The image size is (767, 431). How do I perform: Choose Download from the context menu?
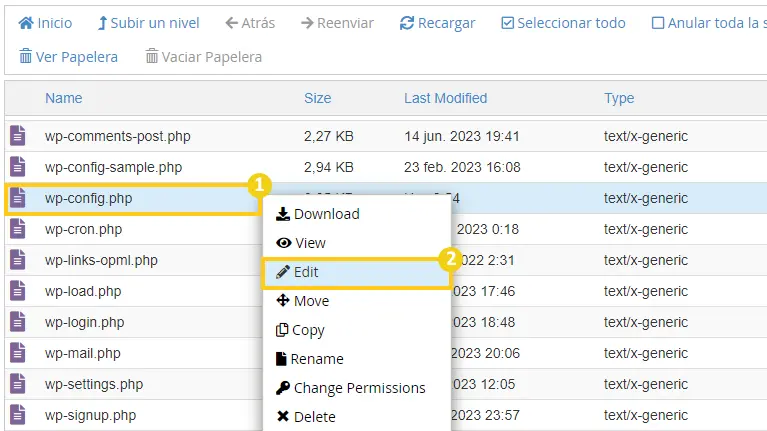click(357, 214)
